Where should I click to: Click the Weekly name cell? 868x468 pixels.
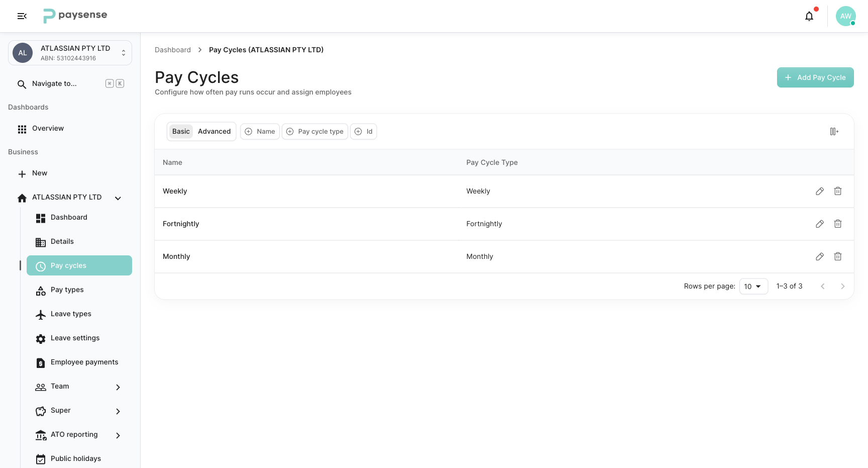click(175, 191)
